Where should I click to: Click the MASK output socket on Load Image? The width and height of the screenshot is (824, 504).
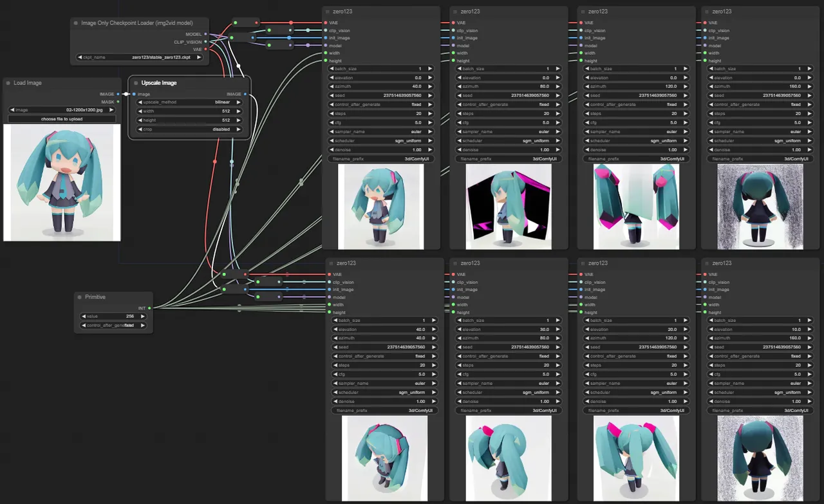tap(118, 102)
